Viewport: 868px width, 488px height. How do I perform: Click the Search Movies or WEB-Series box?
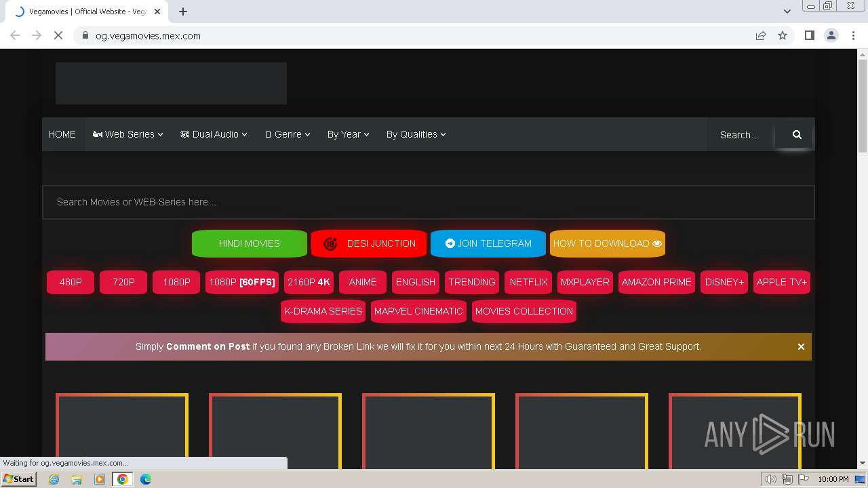tap(428, 202)
